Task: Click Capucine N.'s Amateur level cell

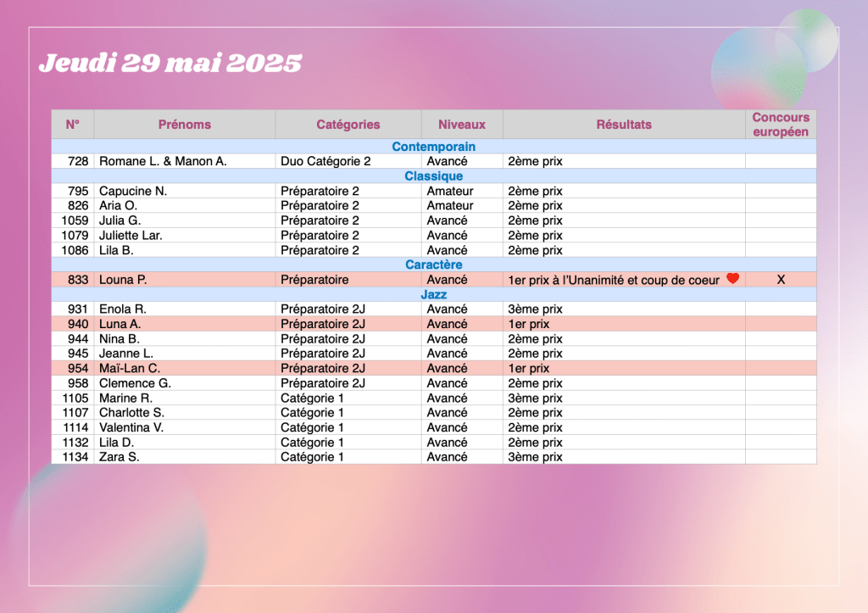Action: (x=450, y=191)
